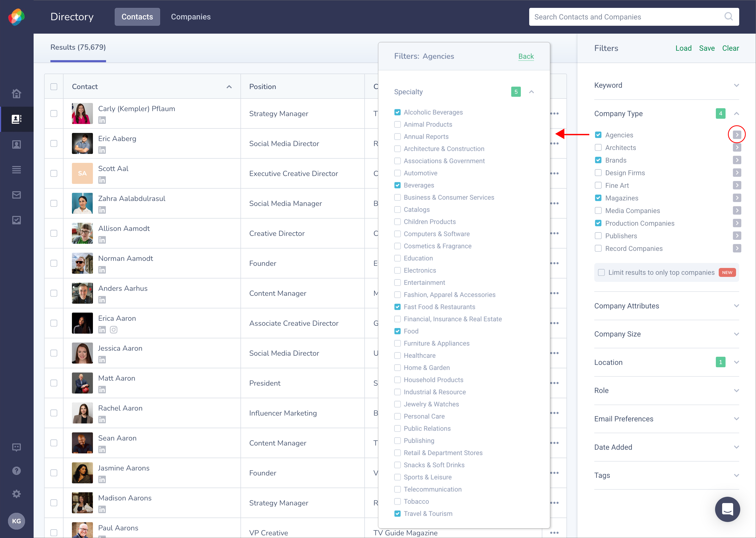Uncheck Fast Food & Restaurants specialty
Viewport: 756px width, 538px height.
(397, 307)
